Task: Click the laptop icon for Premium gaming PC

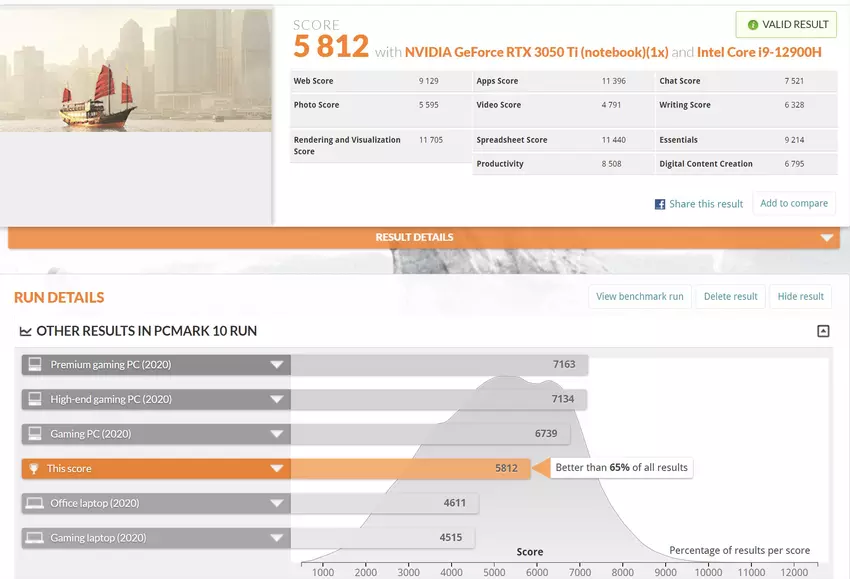Action: (x=35, y=365)
